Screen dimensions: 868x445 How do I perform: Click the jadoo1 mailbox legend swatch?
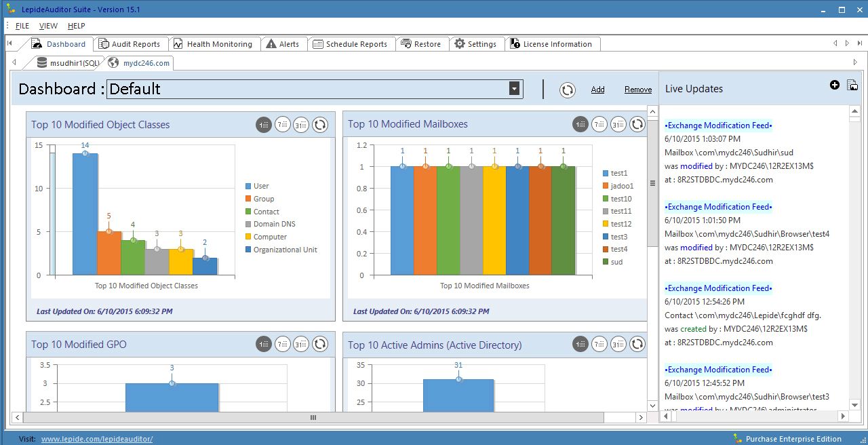point(605,186)
